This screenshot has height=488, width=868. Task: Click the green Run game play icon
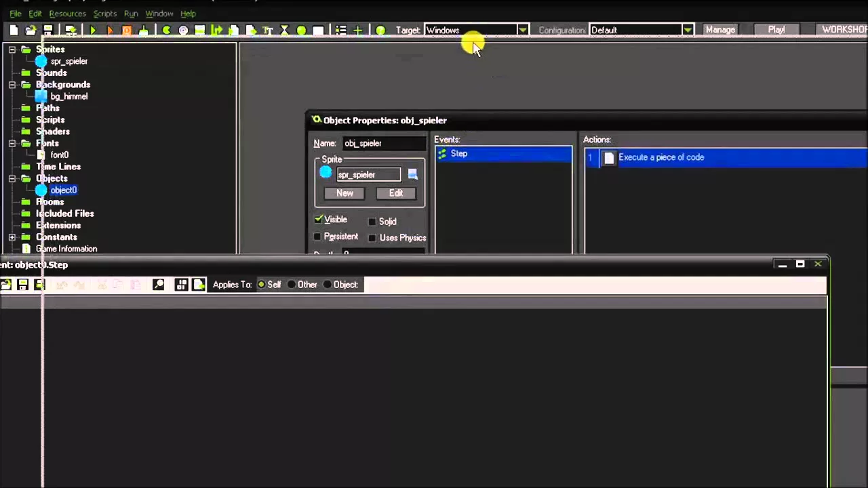click(93, 30)
